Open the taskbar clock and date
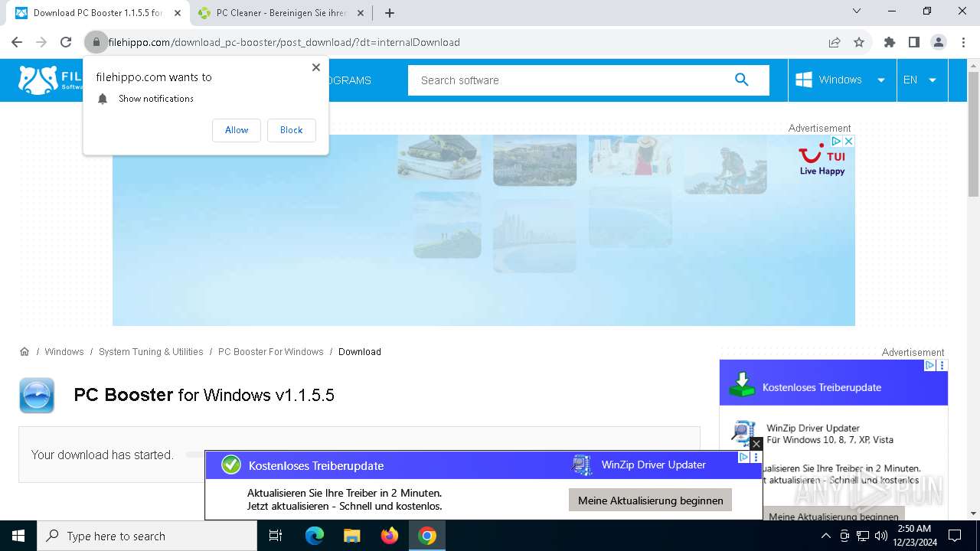Image resolution: width=980 pixels, height=551 pixels. (914, 536)
